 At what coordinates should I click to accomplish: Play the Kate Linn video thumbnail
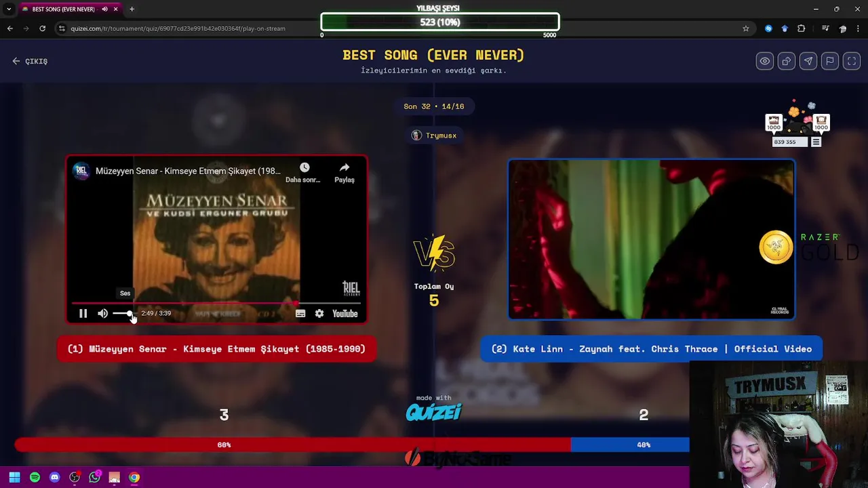[x=651, y=239]
